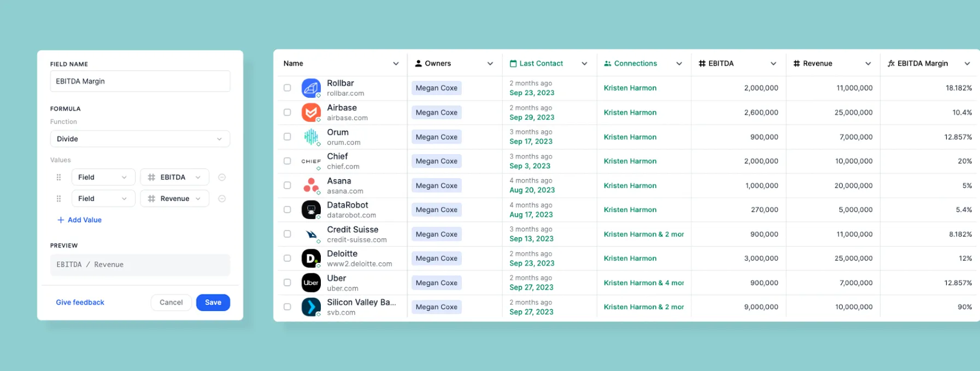
Task: Click the Deloitte logo icon
Action: tap(311, 258)
